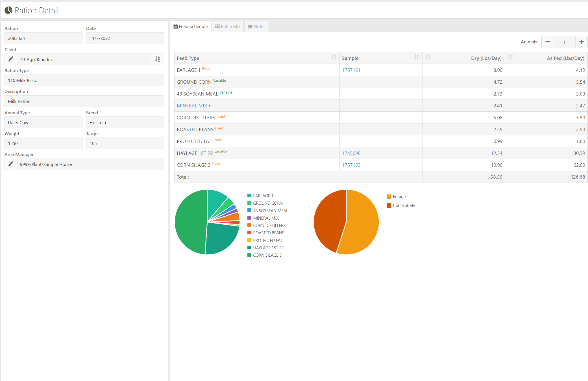Switch to the Notes tab
The image size is (588, 381).
(x=256, y=27)
